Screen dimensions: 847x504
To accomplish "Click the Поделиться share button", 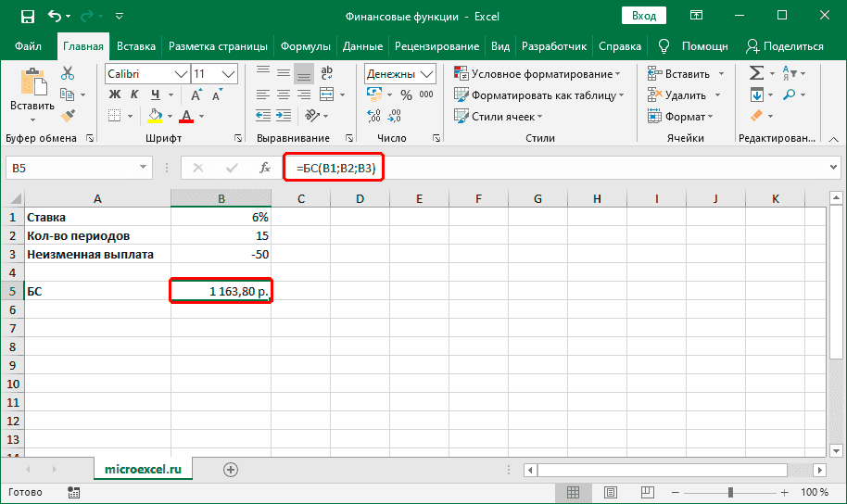I will coord(784,46).
